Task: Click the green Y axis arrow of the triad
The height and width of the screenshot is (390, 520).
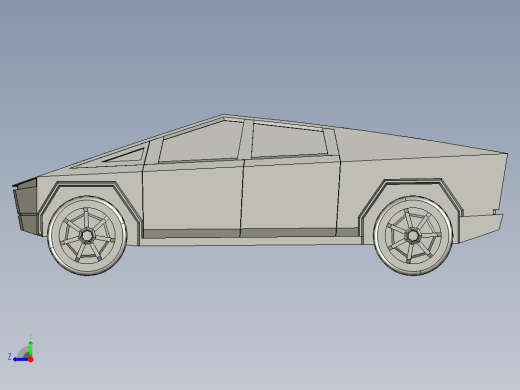Action: [30, 348]
